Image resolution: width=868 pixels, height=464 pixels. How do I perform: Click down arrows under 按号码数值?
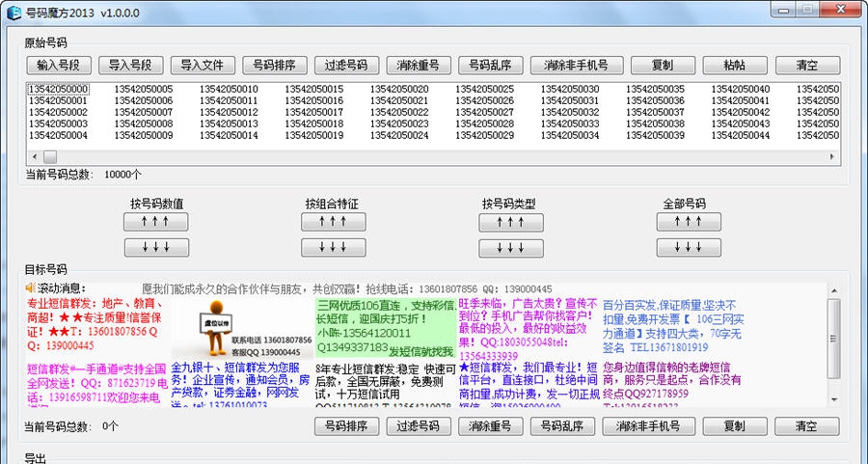click(156, 248)
